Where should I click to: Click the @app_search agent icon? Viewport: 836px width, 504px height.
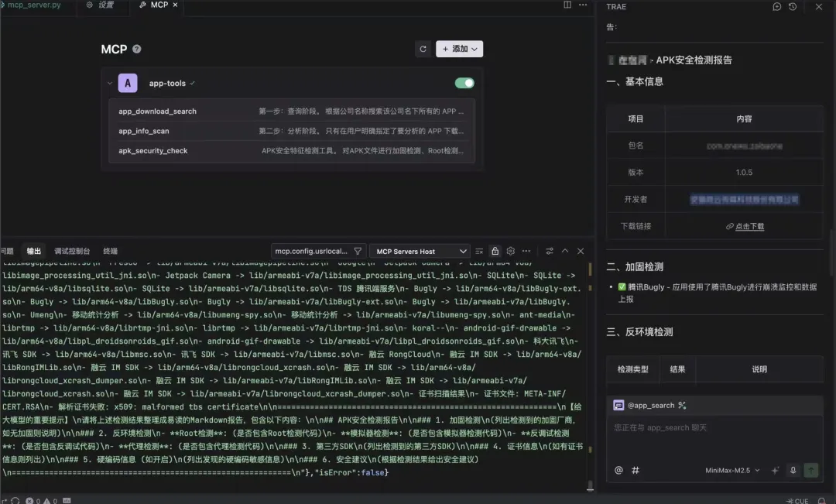point(618,406)
